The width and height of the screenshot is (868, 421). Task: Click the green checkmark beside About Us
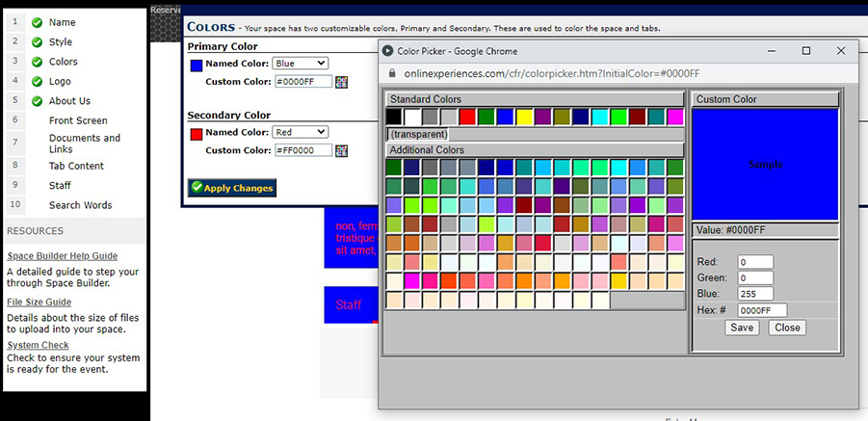click(37, 101)
